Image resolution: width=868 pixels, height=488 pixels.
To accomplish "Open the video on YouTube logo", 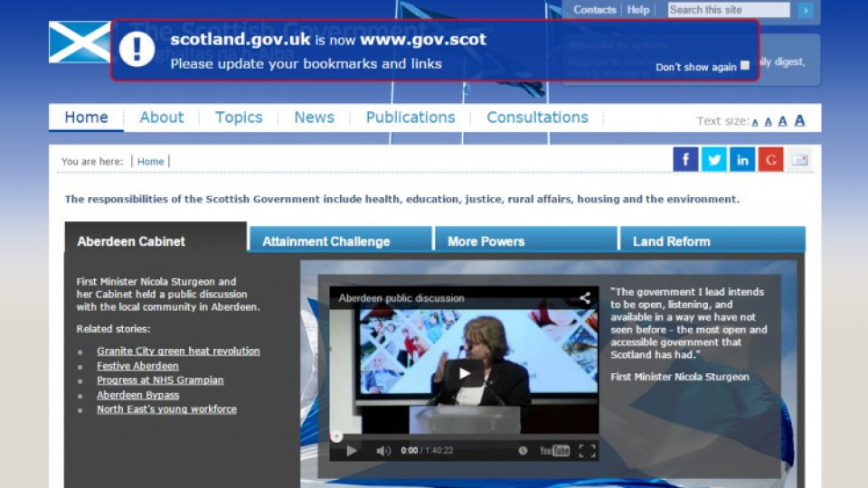I will (x=554, y=451).
